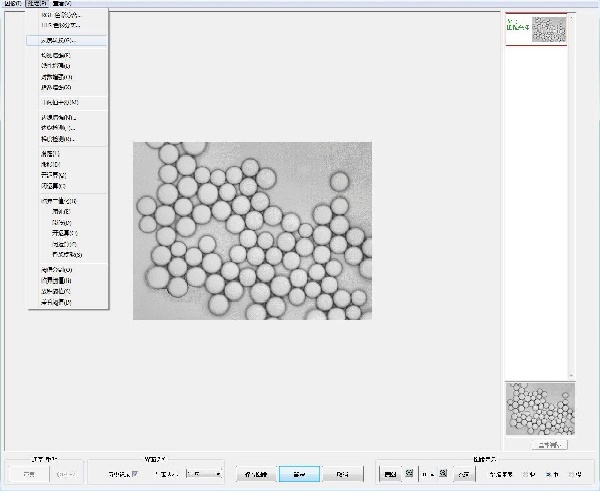The height and width of the screenshot is (499, 600).
Task: Select the last radio button in bottom-right group
Action: coord(570,473)
